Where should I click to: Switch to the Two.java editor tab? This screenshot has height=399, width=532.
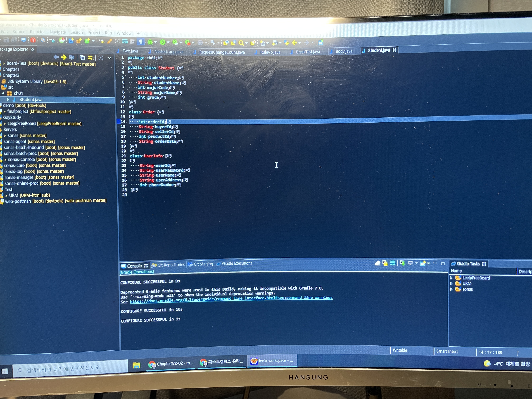(130, 51)
